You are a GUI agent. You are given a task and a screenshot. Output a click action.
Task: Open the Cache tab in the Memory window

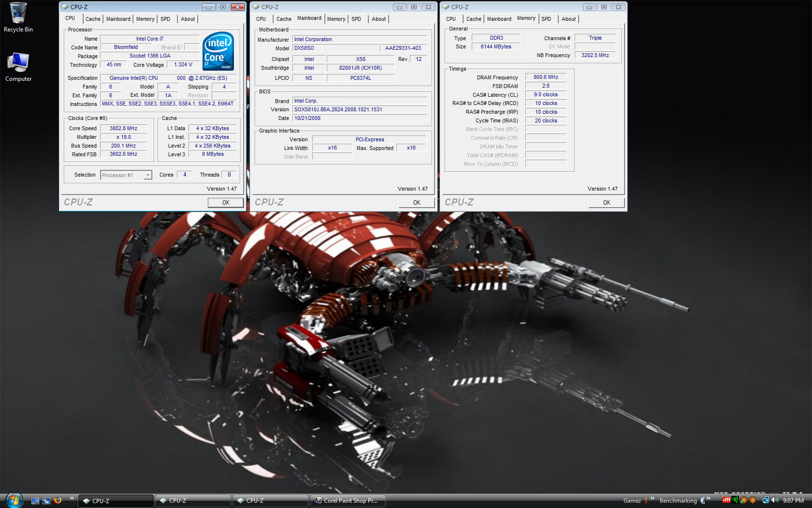pos(474,19)
